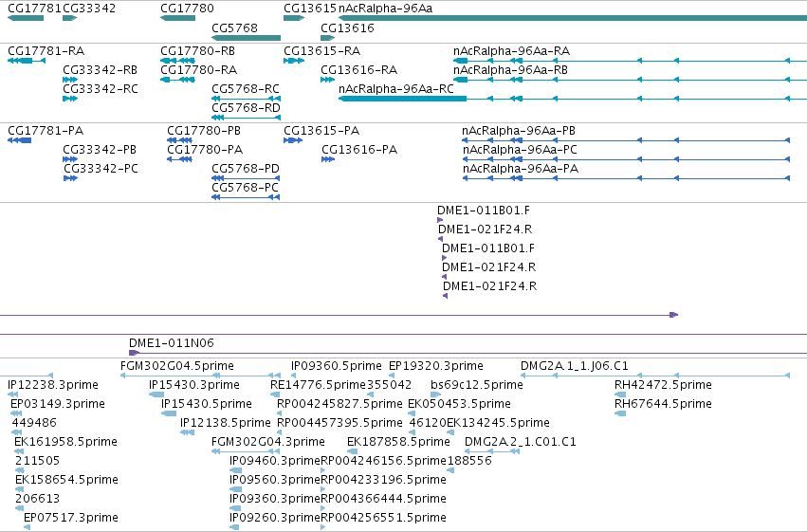Select EST IP15430.3prime

[194, 385]
